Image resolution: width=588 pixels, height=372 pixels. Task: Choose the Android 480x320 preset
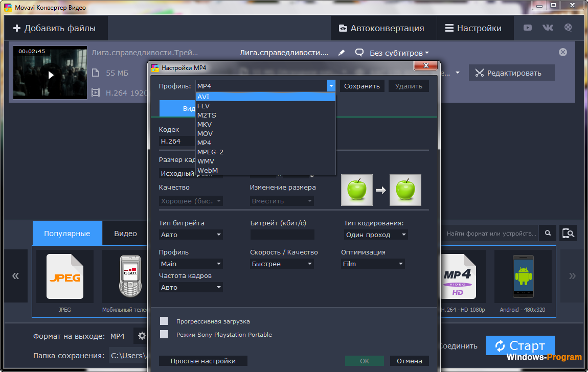523,276
